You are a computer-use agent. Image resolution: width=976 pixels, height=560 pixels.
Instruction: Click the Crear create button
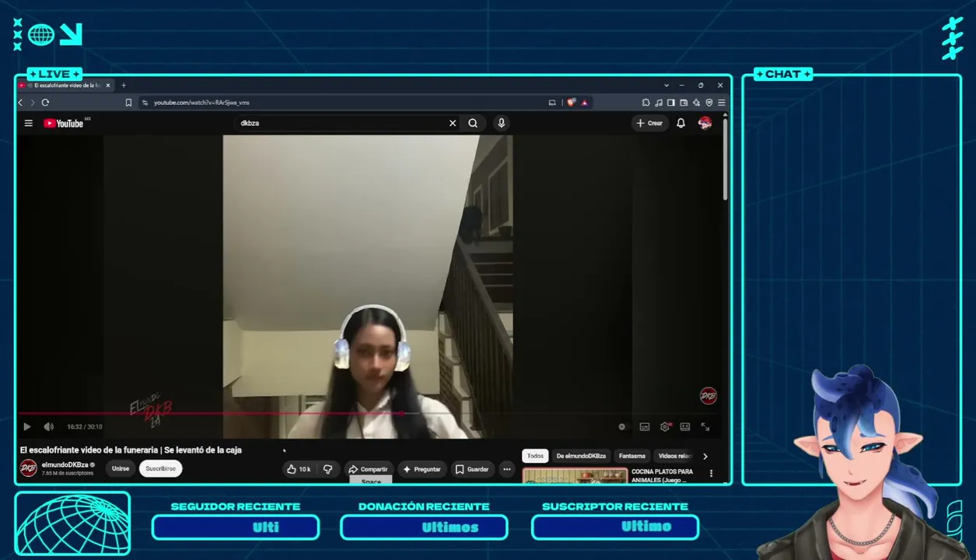[x=649, y=123]
